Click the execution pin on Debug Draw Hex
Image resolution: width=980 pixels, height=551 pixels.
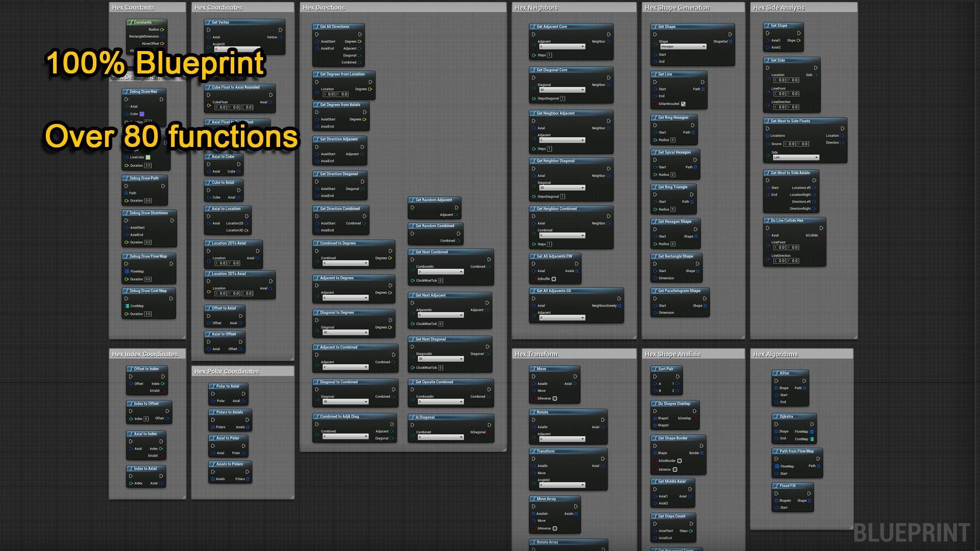point(127,98)
